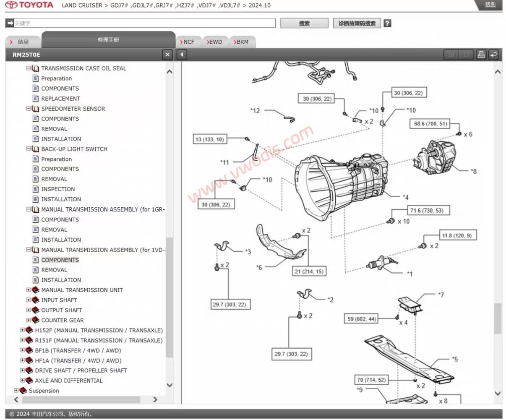Click the print icon in the viewer toolbar
Screen dimensions: 506x420
point(481,55)
